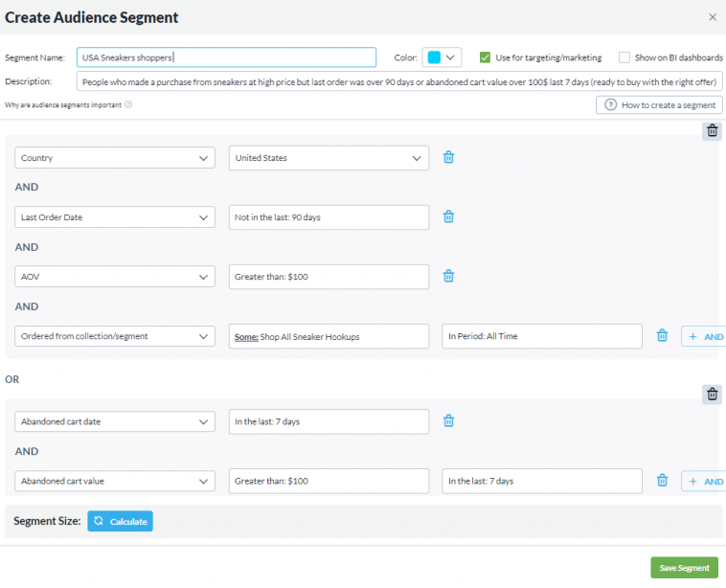Delete the Abandoned cart date condition
Screen dimensions: 726x588
click(x=448, y=420)
